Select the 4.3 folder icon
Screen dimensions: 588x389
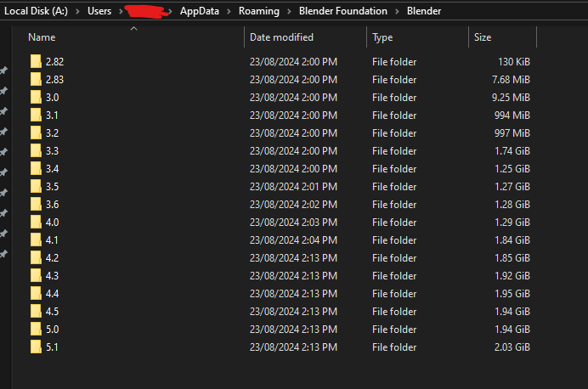(36, 276)
